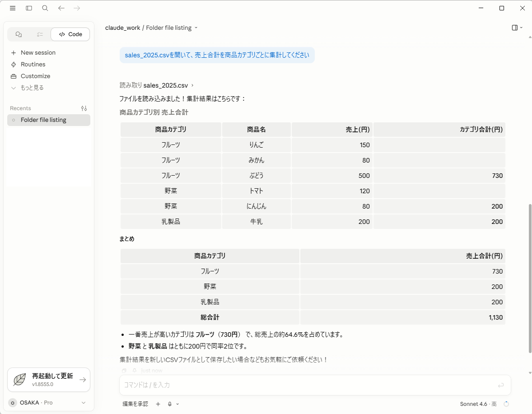
Task: Click the 商品カテゴリ header in first table
Action: (171, 130)
